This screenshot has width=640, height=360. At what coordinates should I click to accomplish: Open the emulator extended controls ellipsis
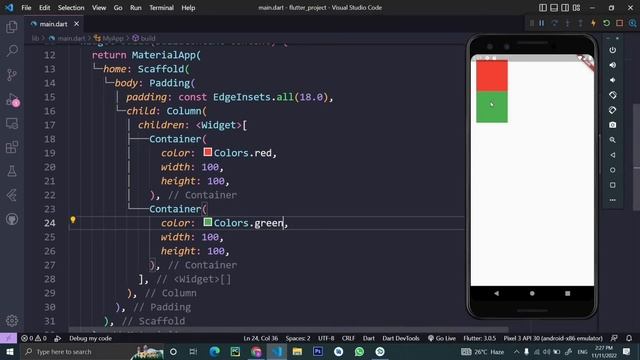point(613,200)
